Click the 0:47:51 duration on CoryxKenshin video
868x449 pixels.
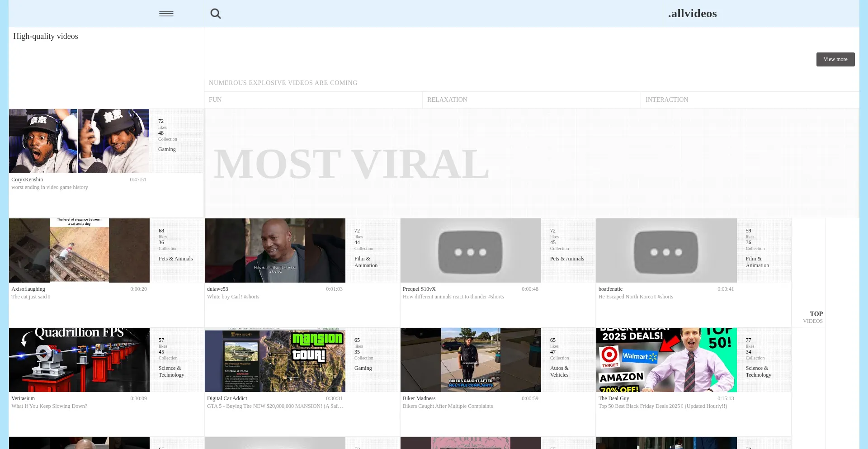click(138, 180)
